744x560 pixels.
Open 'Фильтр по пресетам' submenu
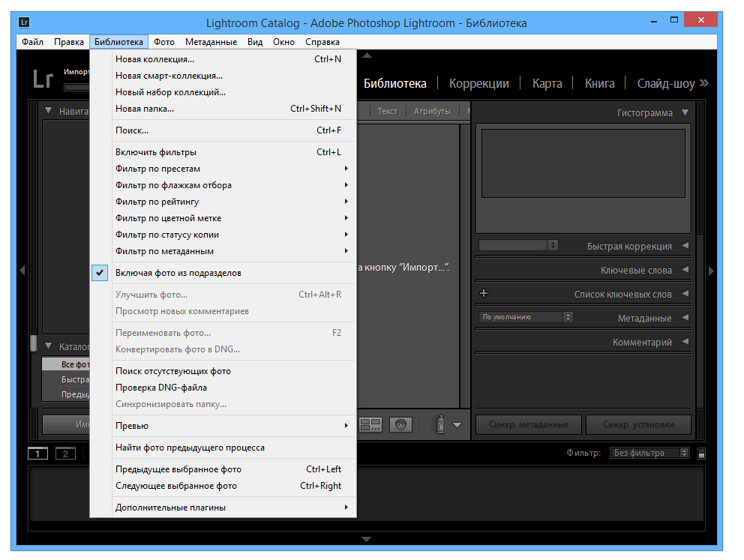pos(223,169)
